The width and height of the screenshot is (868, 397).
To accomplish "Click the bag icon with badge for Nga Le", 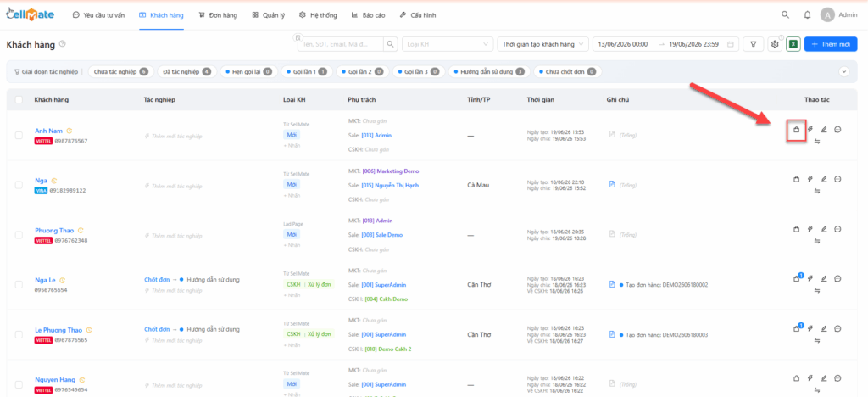I will pyautogui.click(x=797, y=278).
